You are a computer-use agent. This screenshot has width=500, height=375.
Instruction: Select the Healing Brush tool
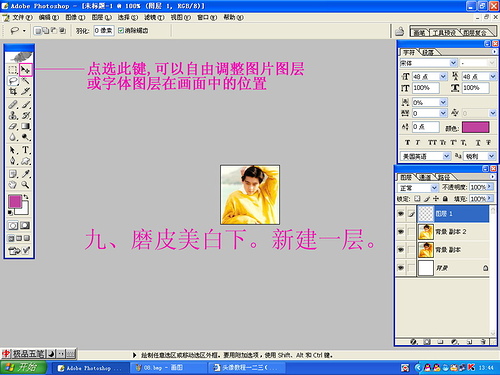13,105
